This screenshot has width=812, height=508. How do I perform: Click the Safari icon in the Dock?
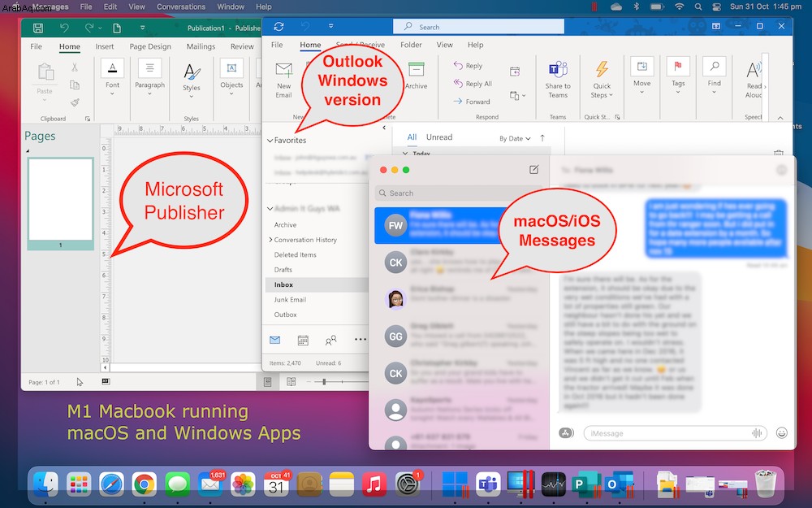pyautogui.click(x=111, y=484)
